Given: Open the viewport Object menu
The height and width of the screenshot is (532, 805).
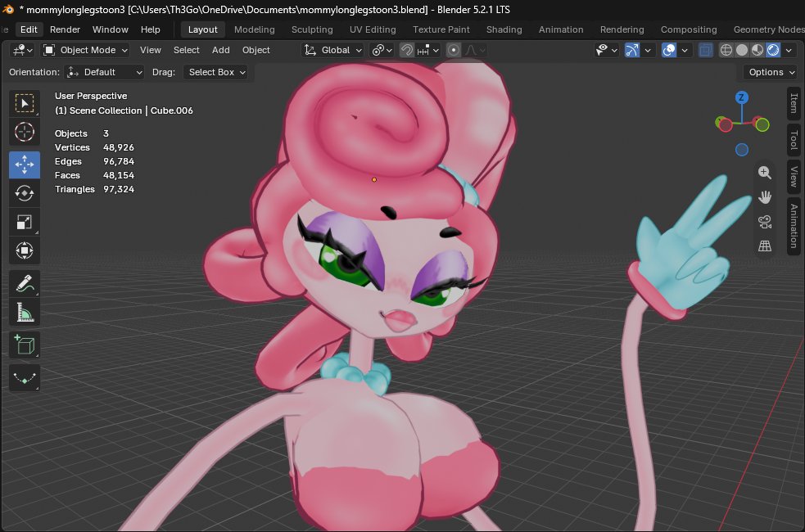Looking at the screenshot, I should click(256, 50).
